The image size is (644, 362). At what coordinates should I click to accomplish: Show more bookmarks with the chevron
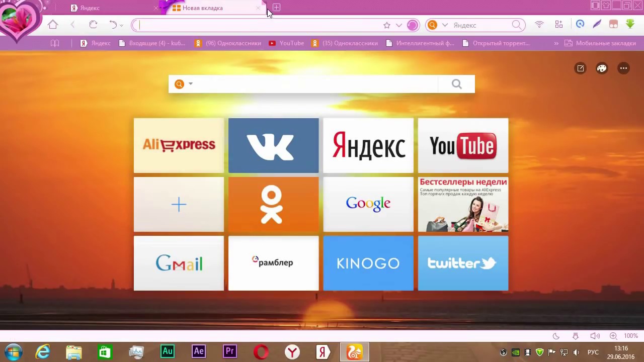(556, 43)
